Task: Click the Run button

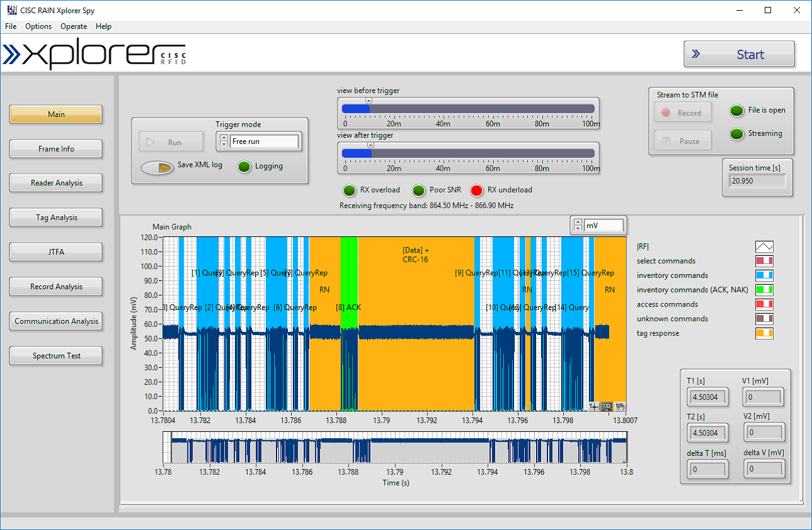Action: coord(171,142)
